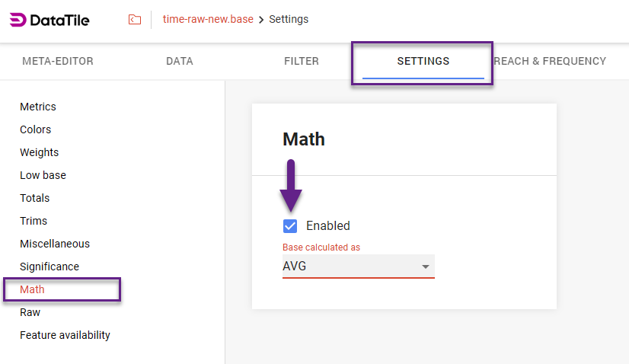Open Feature availability settings
629x364 pixels.
tap(65, 335)
